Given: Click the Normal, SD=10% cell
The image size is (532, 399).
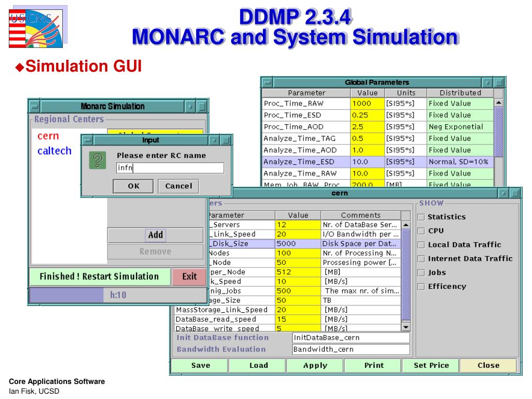Looking at the screenshot, I should coord(460,162).
